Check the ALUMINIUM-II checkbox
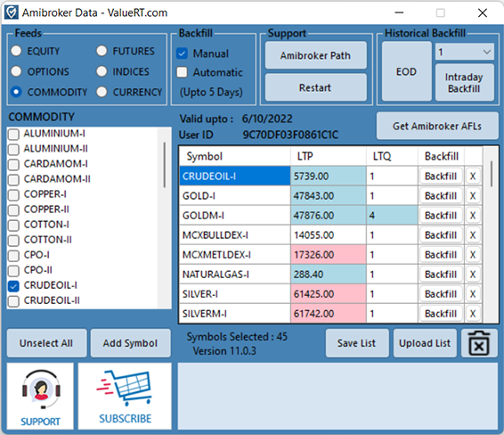This screenshot has width=504, height=435. 13,149
